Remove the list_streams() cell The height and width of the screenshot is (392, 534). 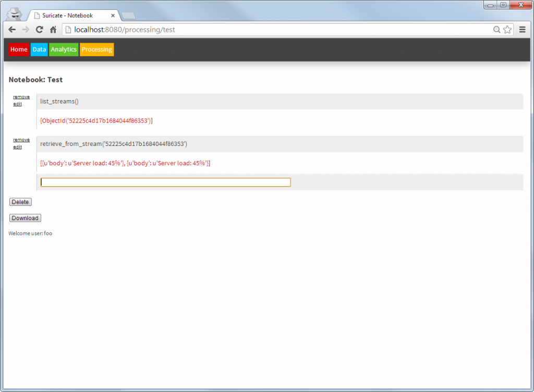pos(21,96)
